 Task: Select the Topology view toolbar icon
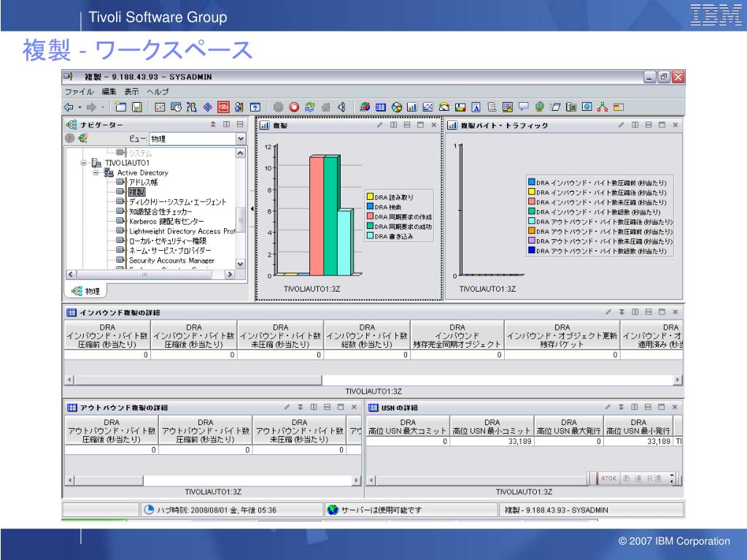pos(603,107)
